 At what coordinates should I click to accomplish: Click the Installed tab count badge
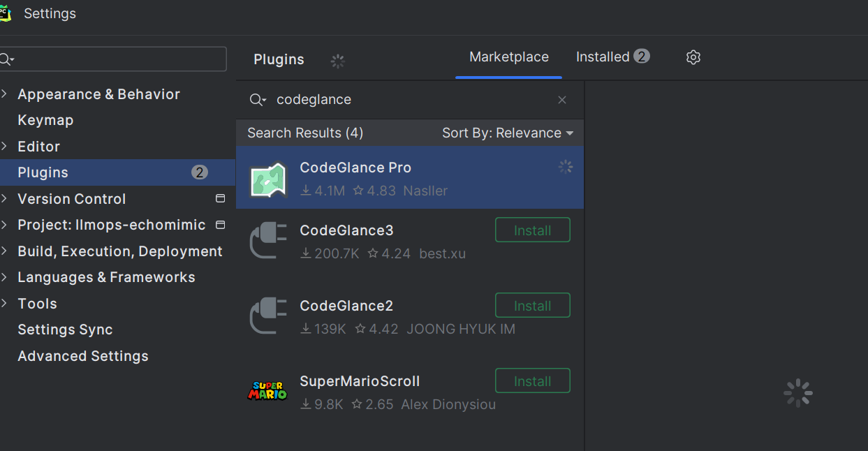click(x=642, y=57)
